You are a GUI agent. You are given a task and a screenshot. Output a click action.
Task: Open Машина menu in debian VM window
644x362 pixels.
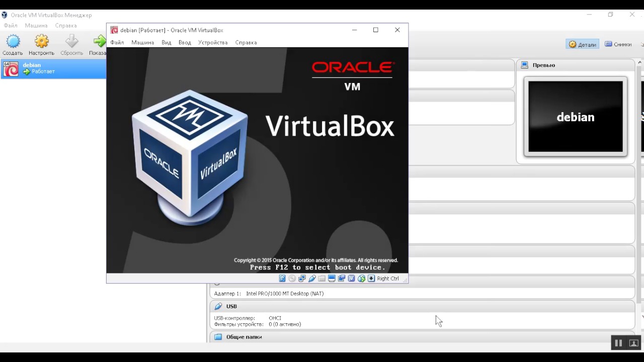(143, 43)
